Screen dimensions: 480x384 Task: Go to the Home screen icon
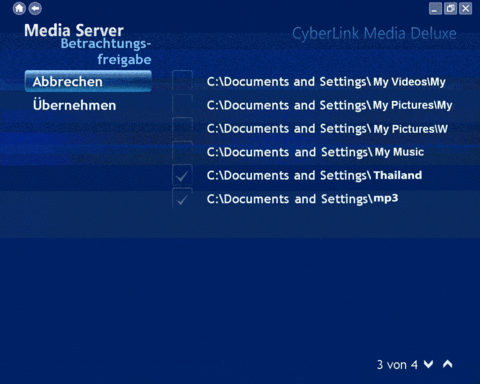[x=19, y=8]
